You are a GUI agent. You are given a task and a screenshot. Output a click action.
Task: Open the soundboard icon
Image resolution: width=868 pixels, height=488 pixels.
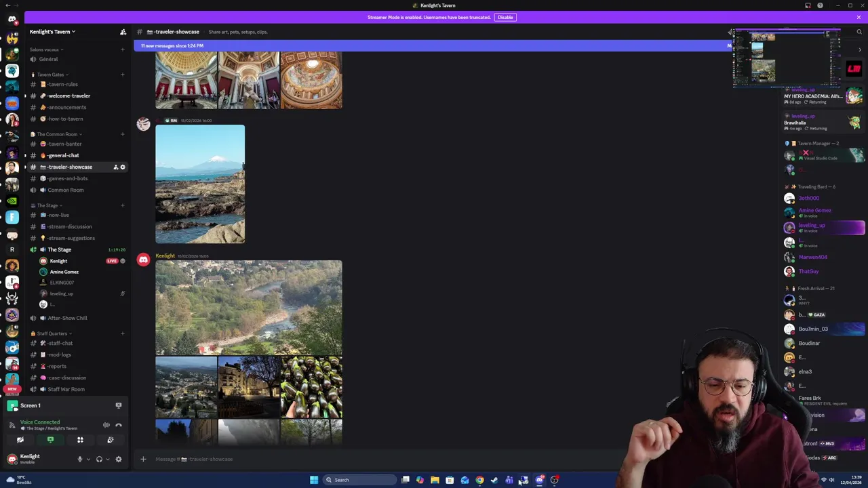coord(111,440)
